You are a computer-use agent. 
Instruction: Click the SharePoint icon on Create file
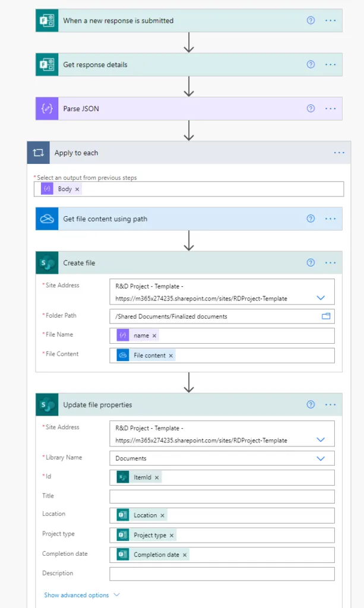[x=47, y=263]
